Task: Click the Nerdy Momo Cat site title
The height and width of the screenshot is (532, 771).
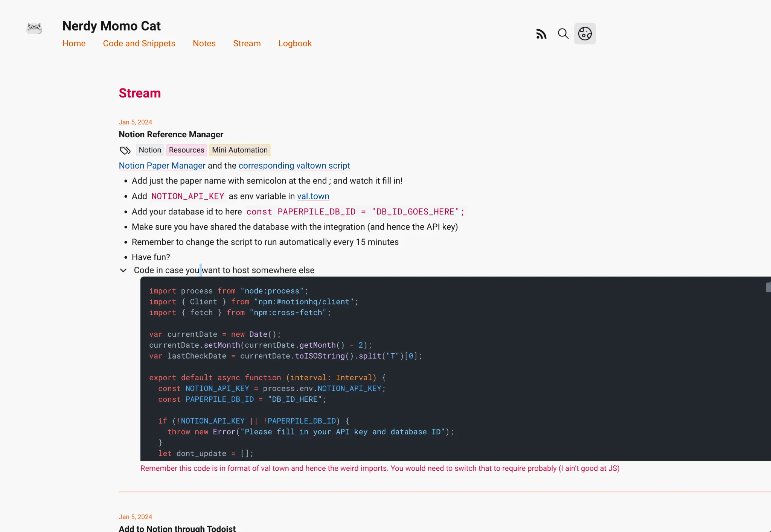Action: 111,26
